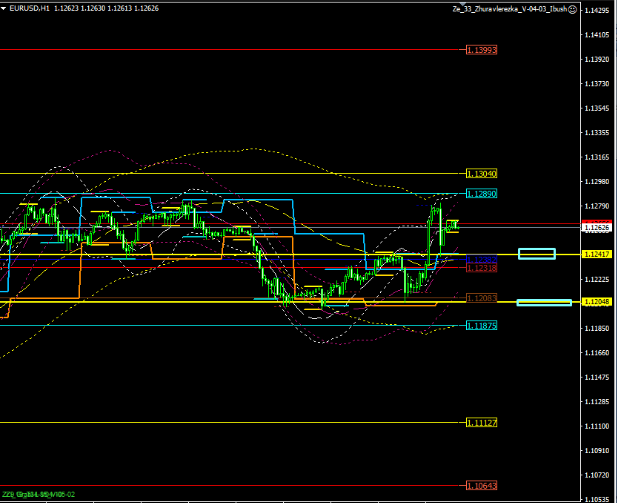This screenshot has height=503, width=617.
Task: Select the red 1.12318 level label
Action: pos(482,268)
